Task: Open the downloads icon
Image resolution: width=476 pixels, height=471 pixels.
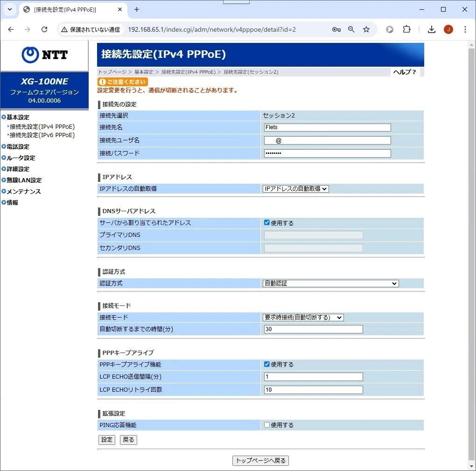Action: click(431, 29)
